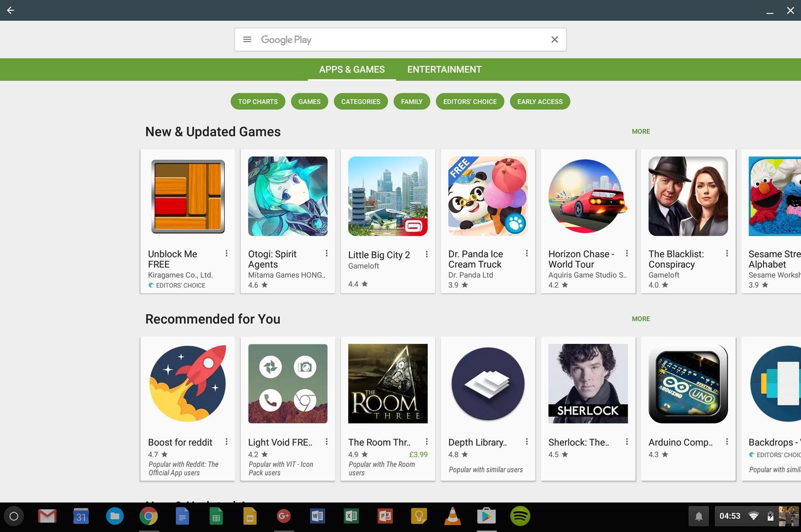Open overflow menu for Otogi: Spirit Agents
Viewport: 801px width, 532px height.
pyautogui.click(x=327, y=253)
